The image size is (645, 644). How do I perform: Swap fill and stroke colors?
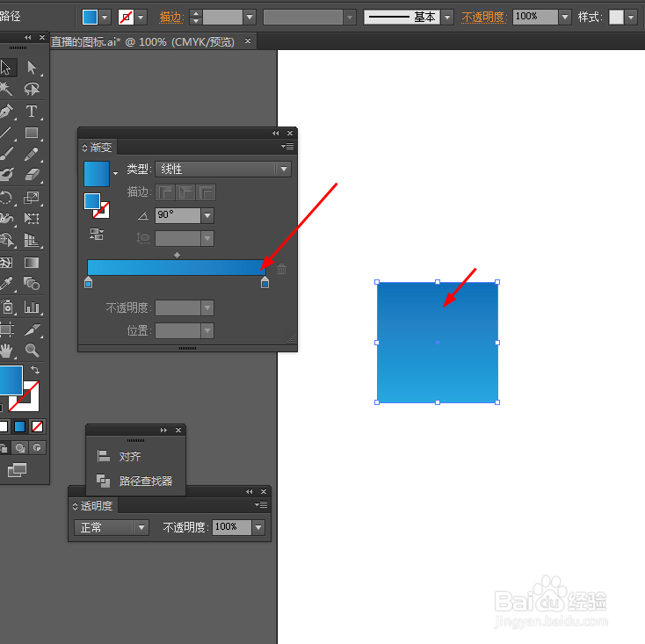(x=35, y=370)
